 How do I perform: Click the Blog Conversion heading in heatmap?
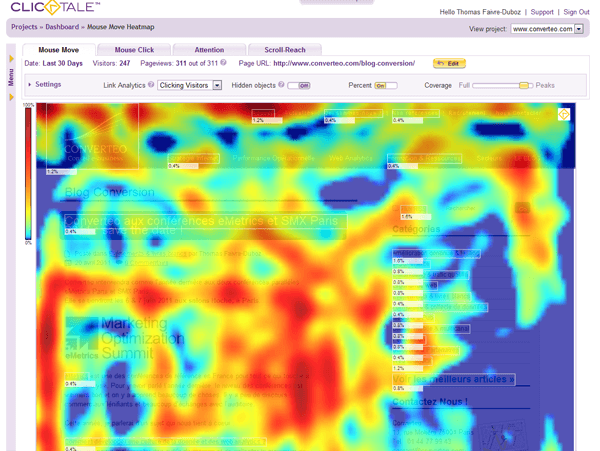[x=109, y=192]
